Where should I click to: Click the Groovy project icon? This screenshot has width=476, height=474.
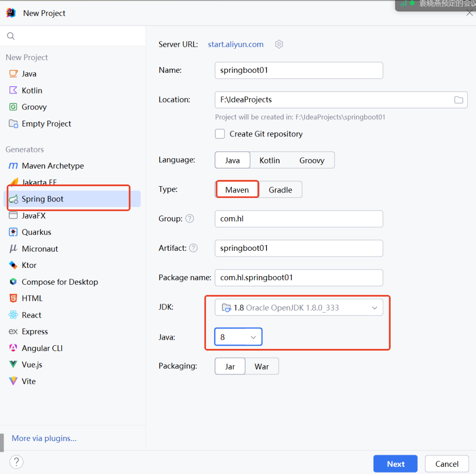(x=14, y=107)
